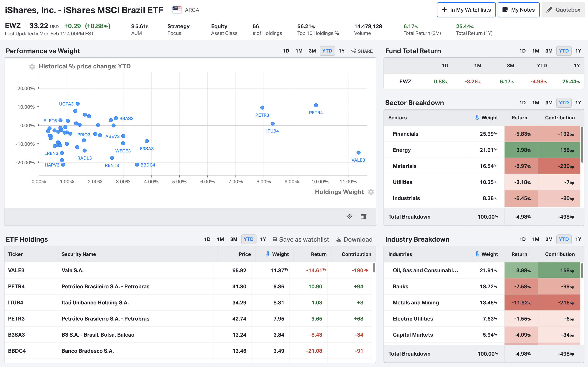Viewport: 588px width, 367px height.
Task: Select 1M period for Performance vs Weight
Action: [299, 51]
